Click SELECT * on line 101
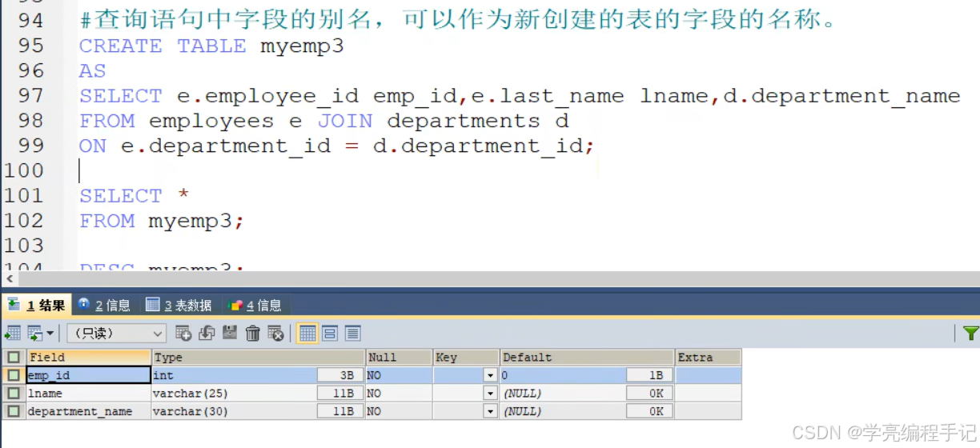Image resolution: width=980 pixels, height=448 pixels. click(x=135, y=196)
